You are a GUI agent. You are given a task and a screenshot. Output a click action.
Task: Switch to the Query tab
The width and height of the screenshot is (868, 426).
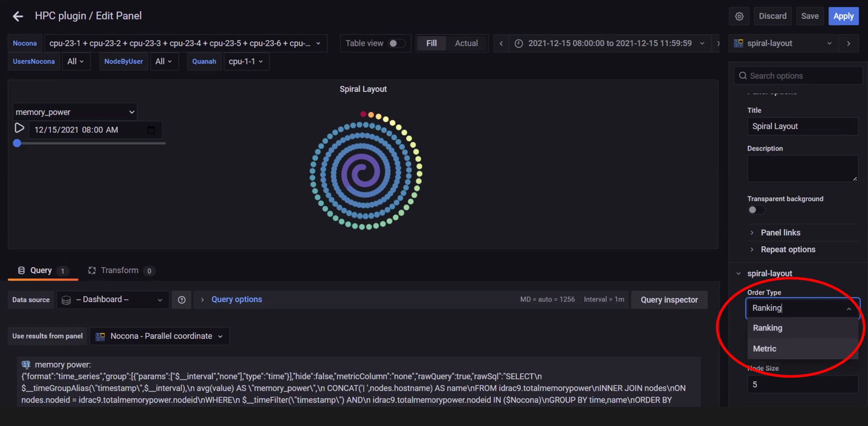tap(43, 271)
